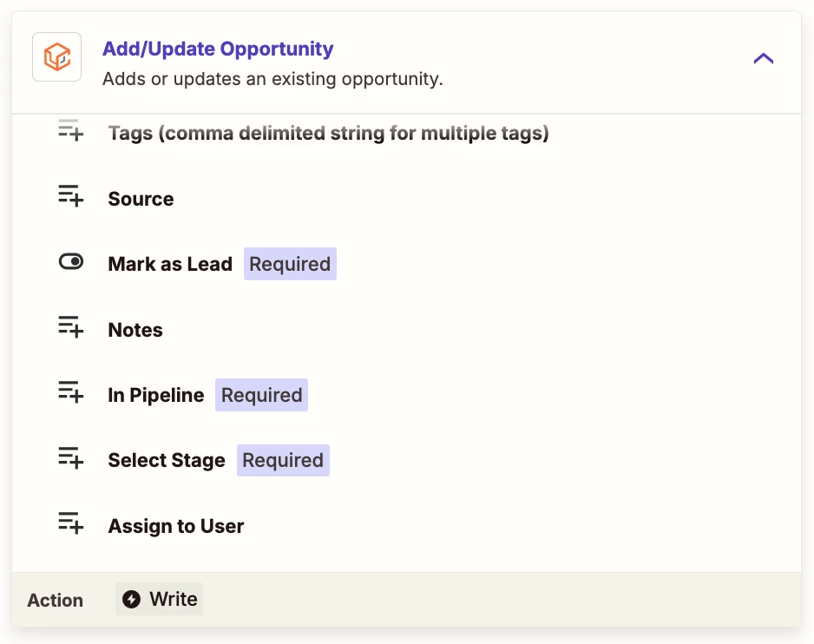Click the list-plus icon beside Source
The width and height of the screenshot is (814, 644).
70,196
